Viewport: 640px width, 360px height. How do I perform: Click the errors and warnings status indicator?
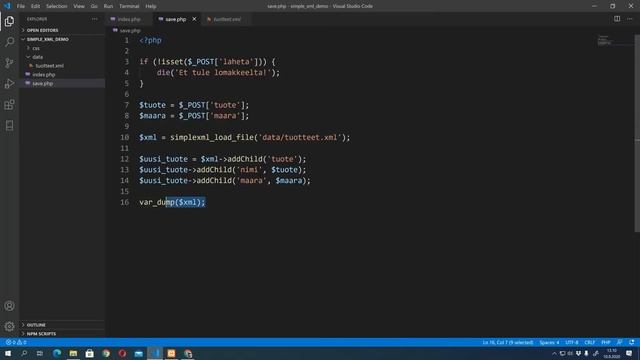[x=16, y=342]
